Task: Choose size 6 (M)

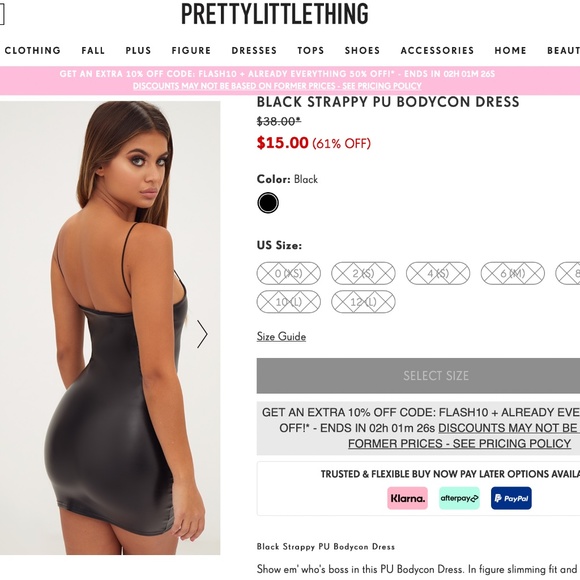Action: click(x=513, y=273)
